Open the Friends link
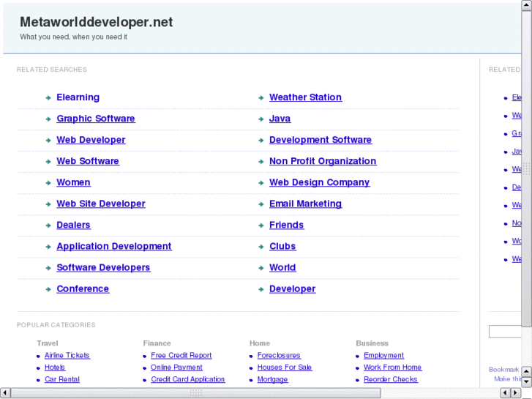The width and height of the screenshot is (532, 399). (286, 225)
